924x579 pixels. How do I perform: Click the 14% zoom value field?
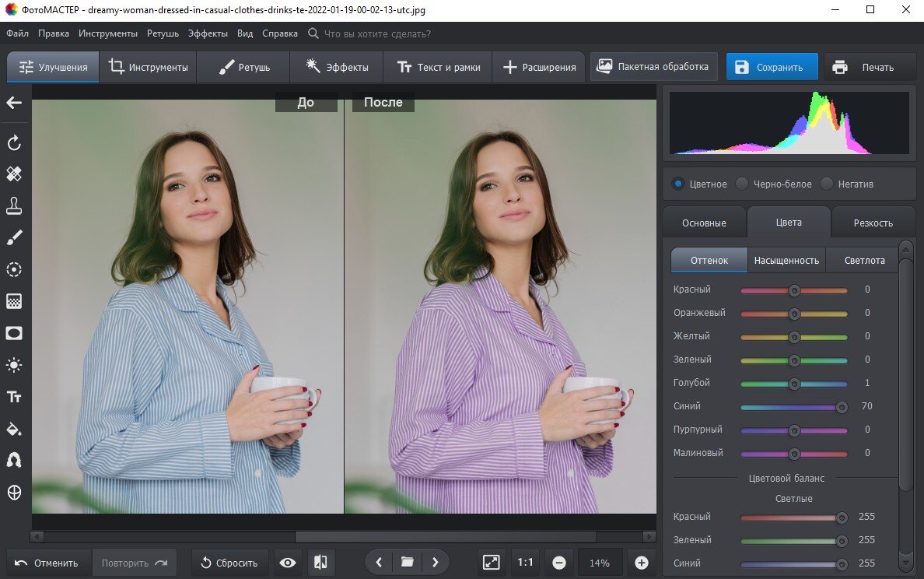[x=600, y=563]
